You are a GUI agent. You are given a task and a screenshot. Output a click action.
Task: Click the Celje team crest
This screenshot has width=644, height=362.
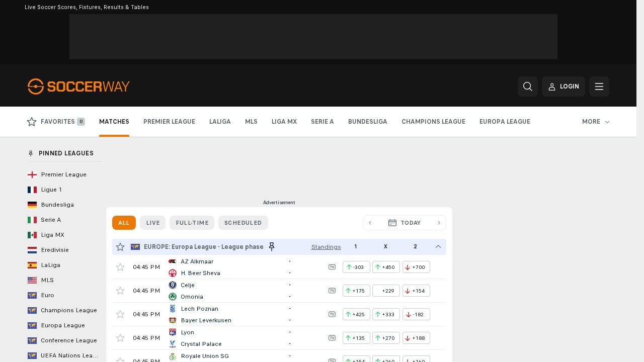pyautogui.click(x=173, y=285)
